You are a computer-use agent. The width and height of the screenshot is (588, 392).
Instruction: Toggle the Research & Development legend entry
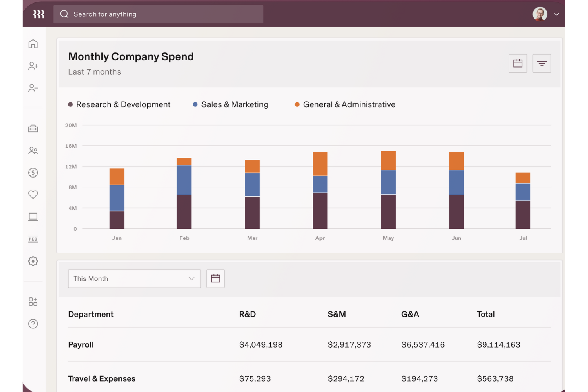120,104
